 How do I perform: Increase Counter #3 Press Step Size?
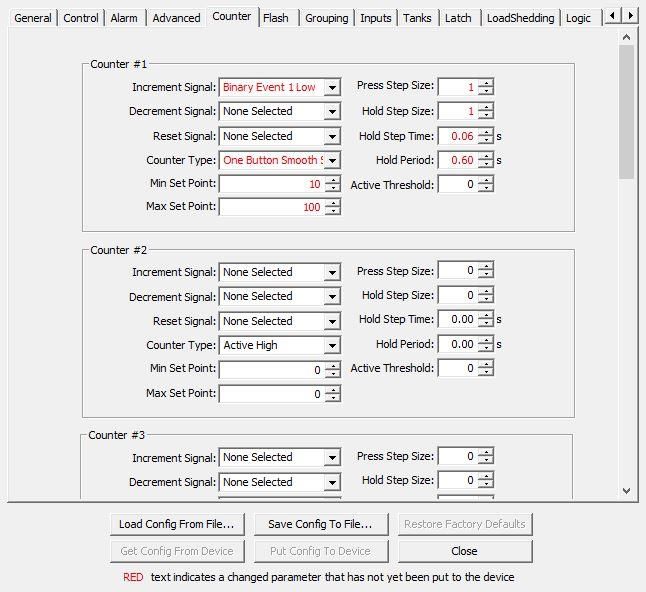486,452
